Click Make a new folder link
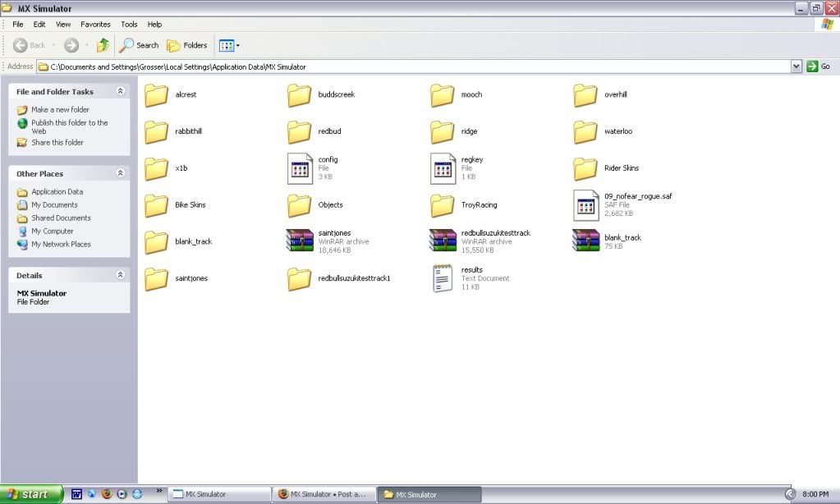This screenshot has width=840, height=504. [x=60, y=110]
